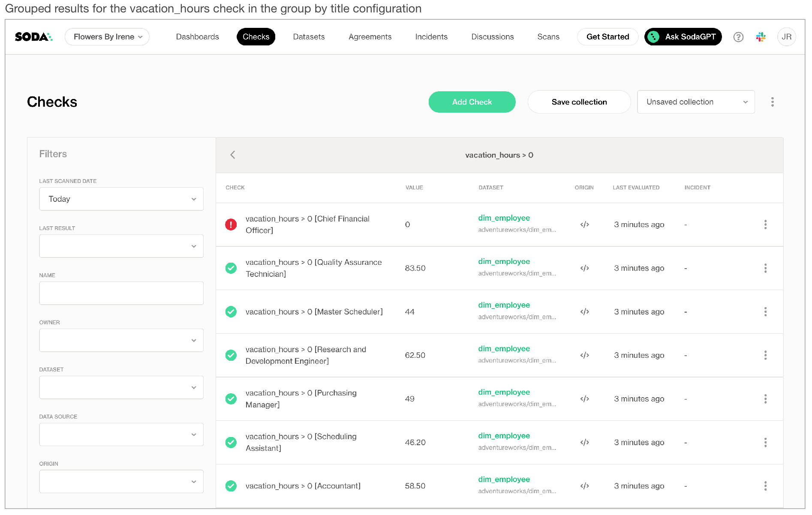This screenshot has height=515, width=812.
Task: Expand the Unsaved collection dropdown
Action: (695, 102)
